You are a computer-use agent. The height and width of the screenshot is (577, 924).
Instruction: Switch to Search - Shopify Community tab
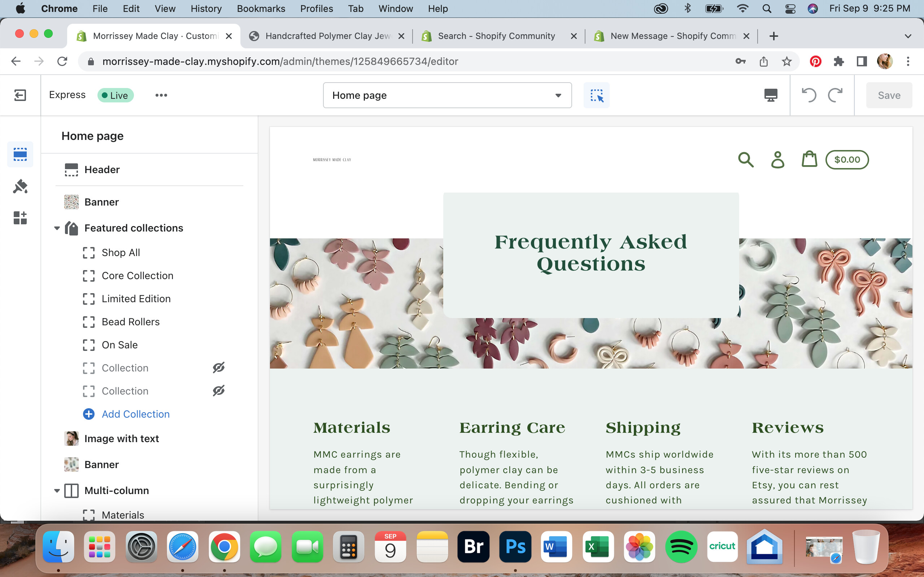click(496, 36)
